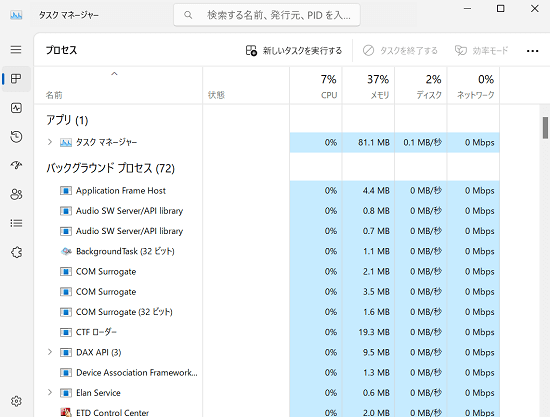Click the タスクを終了する end task button
The width and height of the screenshot is (550, 417).
400,51
